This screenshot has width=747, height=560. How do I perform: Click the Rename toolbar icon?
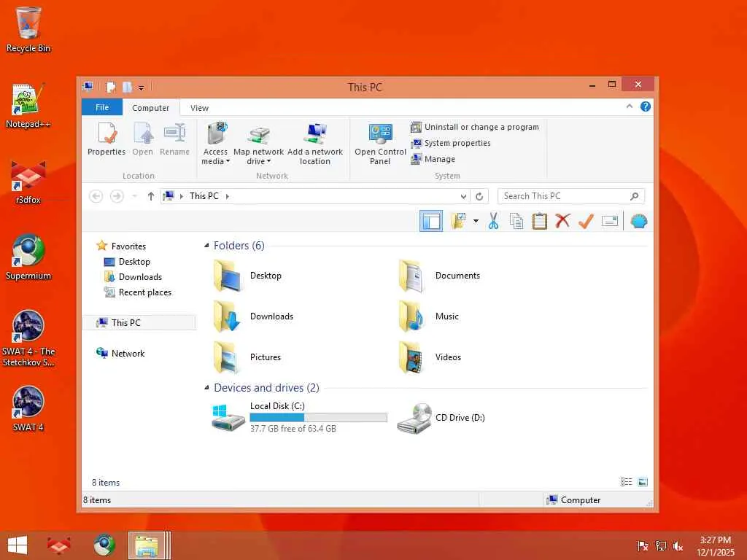click(610, 221)
